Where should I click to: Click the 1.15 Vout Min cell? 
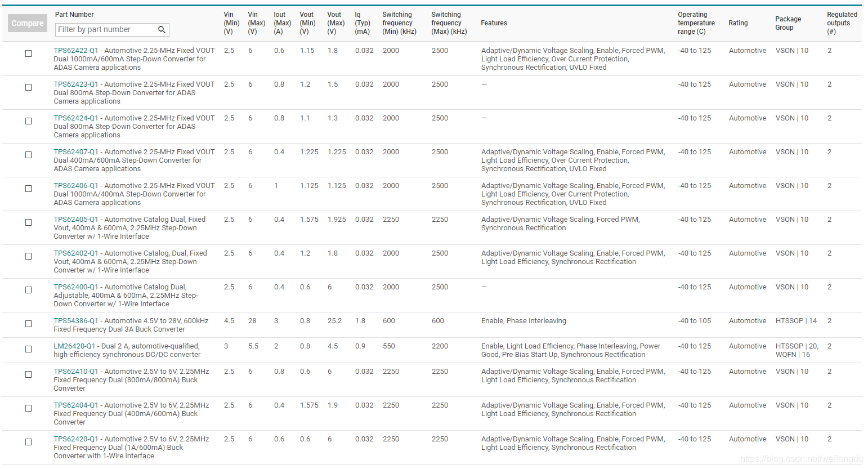point(307,51)
